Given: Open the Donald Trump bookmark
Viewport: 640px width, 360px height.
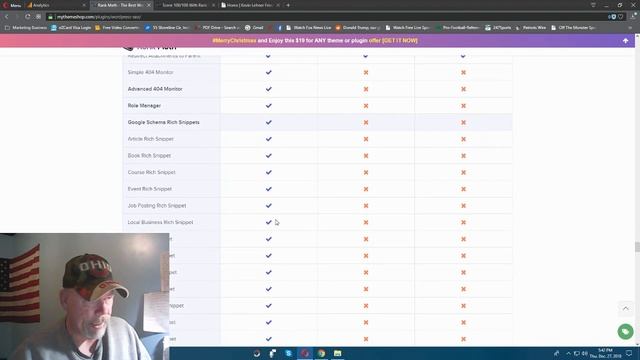Looking at the screenshot, I should pyautogui.click(x=358, y=28).
